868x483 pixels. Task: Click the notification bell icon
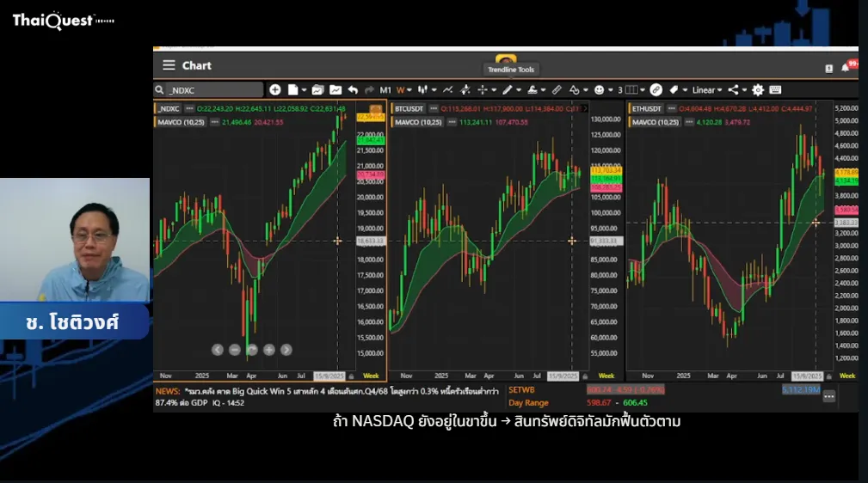click(845, 68)
